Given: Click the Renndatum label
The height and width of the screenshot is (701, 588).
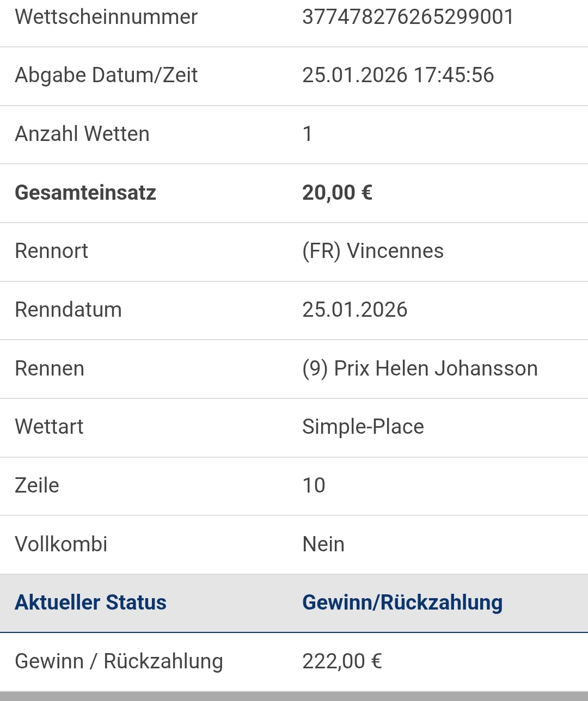Looking at the screenshot, I should 69,310.
